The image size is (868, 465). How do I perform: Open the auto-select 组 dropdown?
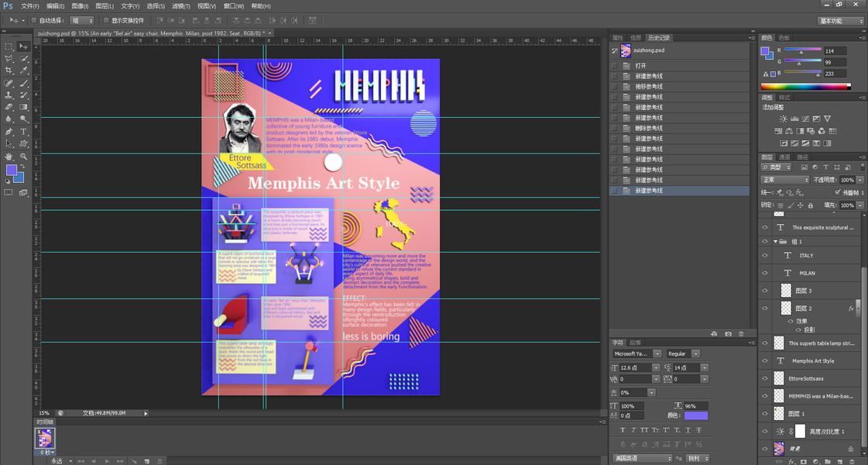83,20
